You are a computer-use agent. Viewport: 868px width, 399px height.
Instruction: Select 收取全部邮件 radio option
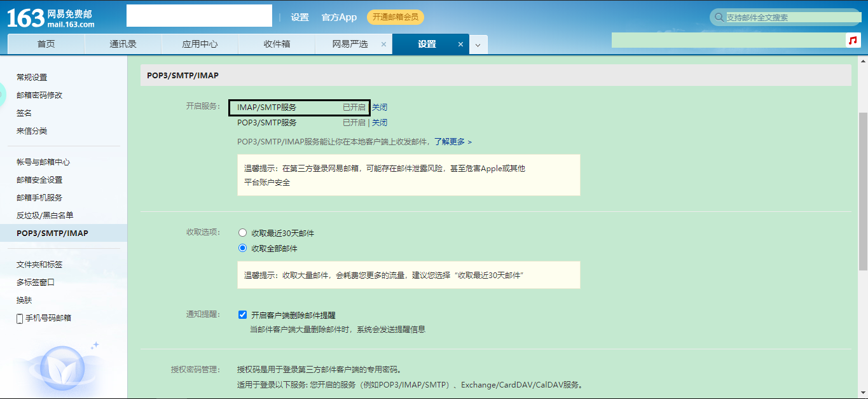(x=242, y=248)
